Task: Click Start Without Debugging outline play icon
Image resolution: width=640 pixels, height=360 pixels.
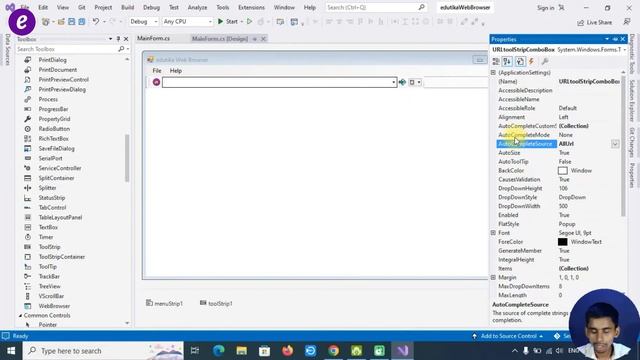Action: (x=249, y=21)
